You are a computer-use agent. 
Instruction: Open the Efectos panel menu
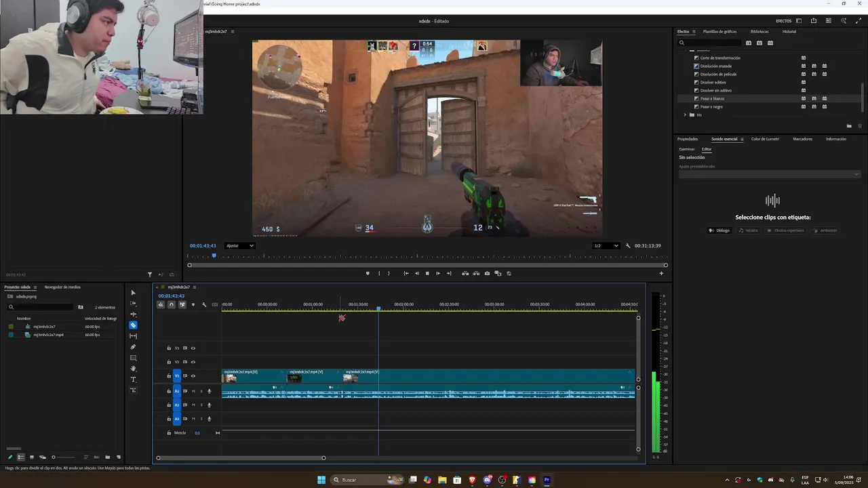click(693, 31)
